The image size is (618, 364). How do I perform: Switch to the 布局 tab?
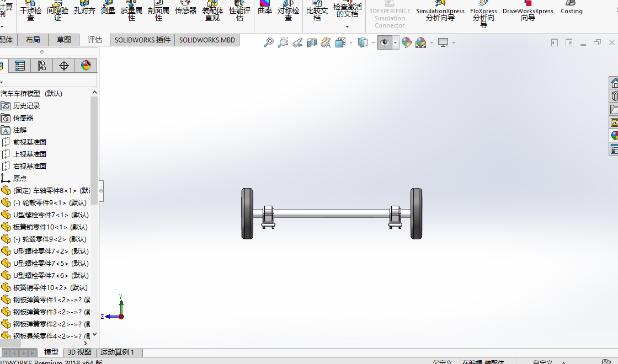tap(33, 40)
